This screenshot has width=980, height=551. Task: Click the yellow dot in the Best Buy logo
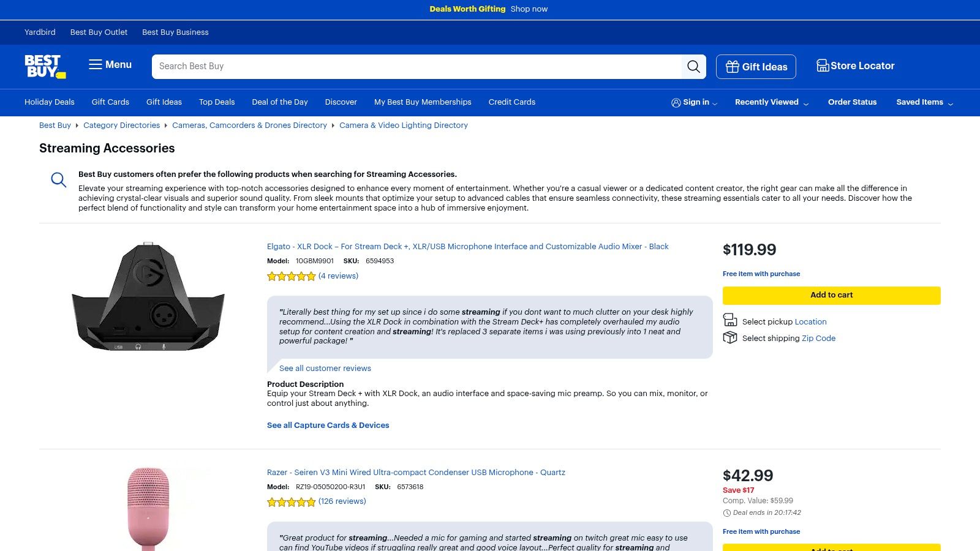pos(62,76)
